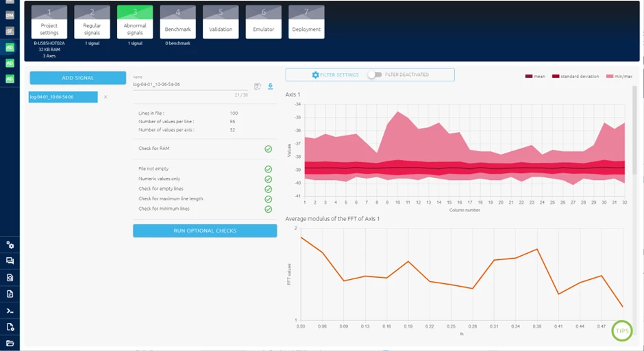Open the folder icon at sidebar bottom
The image size is (644, 351).
tap(10, 343)
